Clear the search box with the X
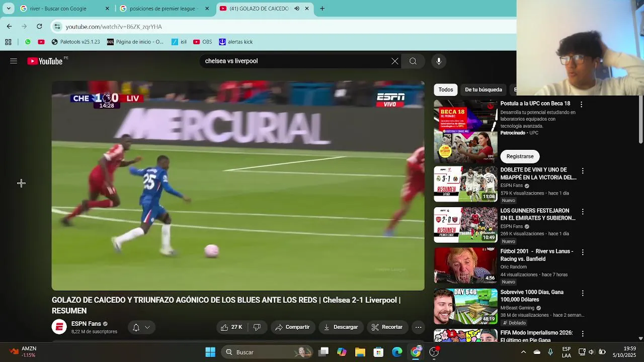This screenshot has width=644, height=362. [x=395, y=61]
